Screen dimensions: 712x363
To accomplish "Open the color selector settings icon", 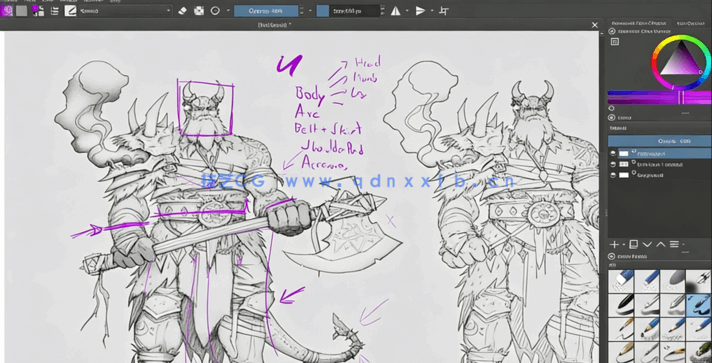I will click(x=615, y=42).
